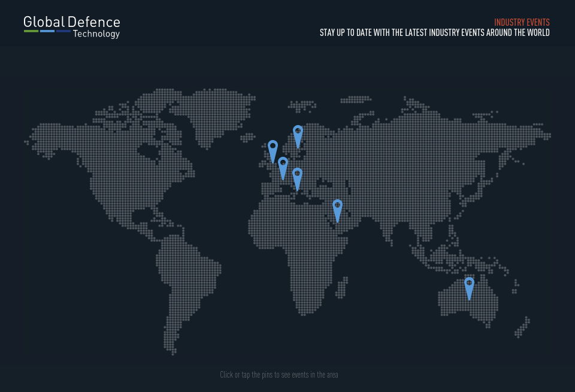
Task: Click South America on the dotted map
Action: [186, 281]
